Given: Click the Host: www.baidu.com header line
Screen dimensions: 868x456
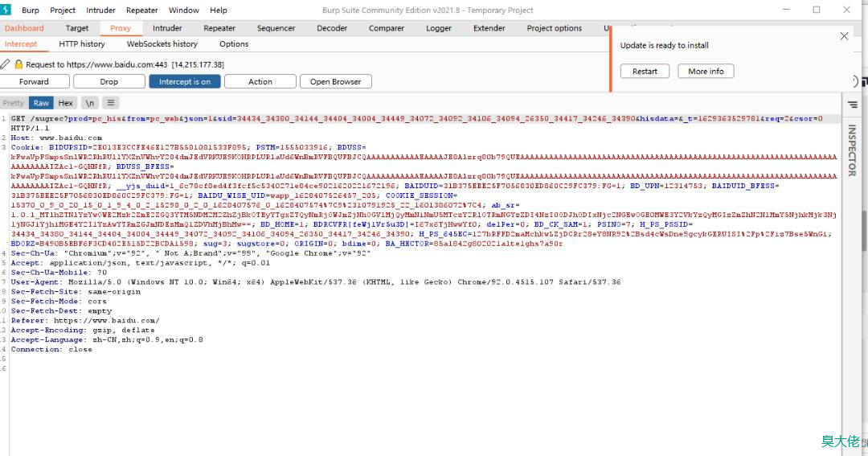Looking at the screenshot, I should [56, 138].
